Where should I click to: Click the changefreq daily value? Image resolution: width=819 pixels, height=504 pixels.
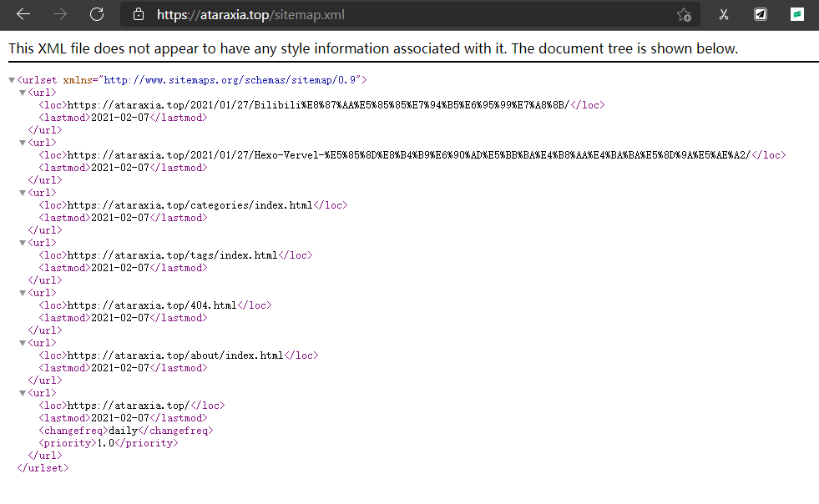(x=124, y=431)
